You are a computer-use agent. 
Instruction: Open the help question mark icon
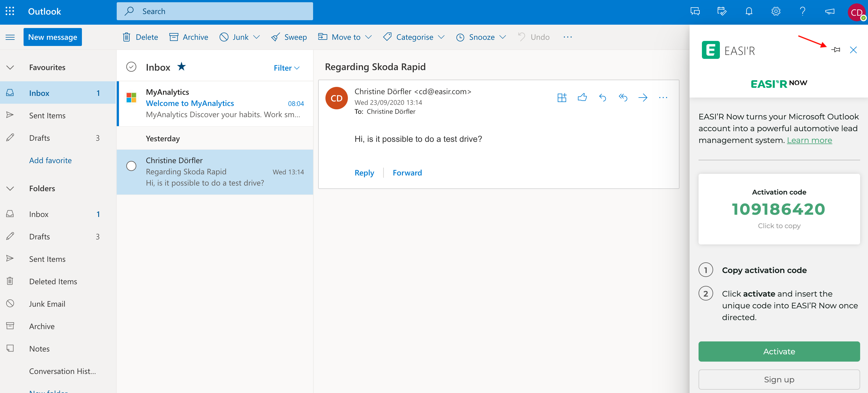tap(803, 11)
